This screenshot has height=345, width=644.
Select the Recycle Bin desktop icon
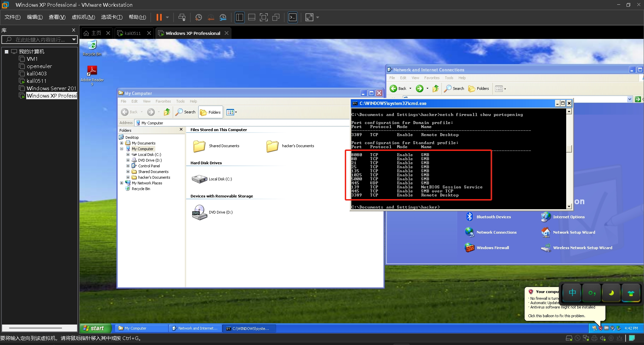coord(92,48)
